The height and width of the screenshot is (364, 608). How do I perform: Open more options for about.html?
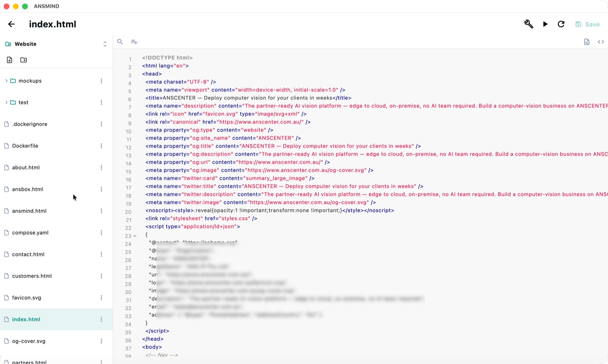coord(101,168)
